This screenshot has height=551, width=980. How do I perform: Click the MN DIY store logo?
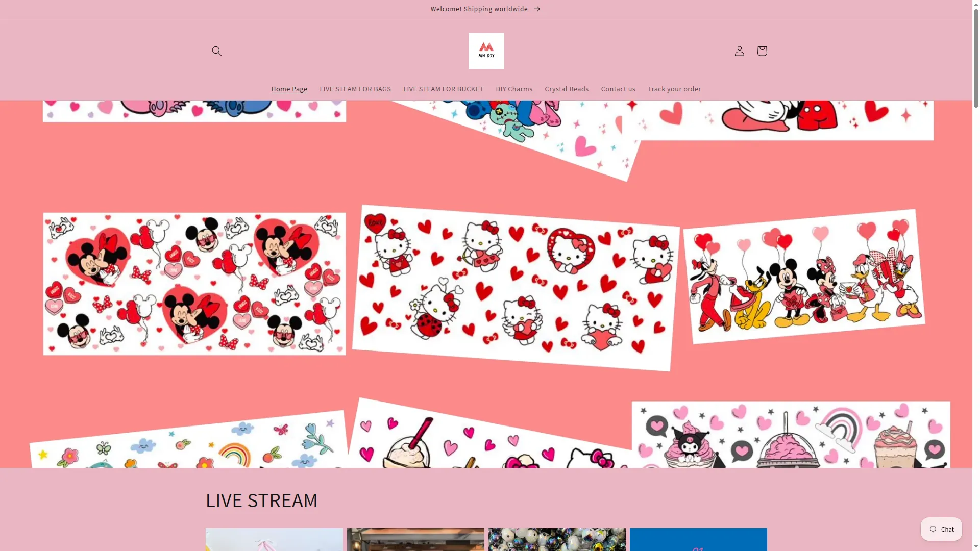(486, 51)
